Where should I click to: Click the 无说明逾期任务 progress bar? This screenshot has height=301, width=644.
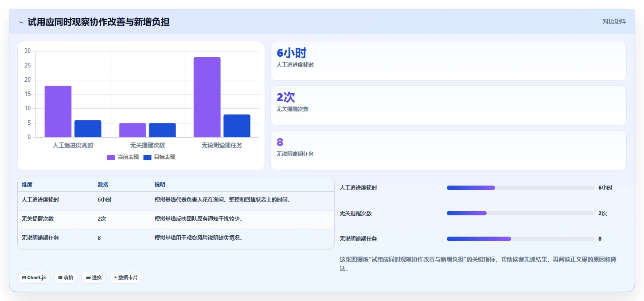pos(520,239)
